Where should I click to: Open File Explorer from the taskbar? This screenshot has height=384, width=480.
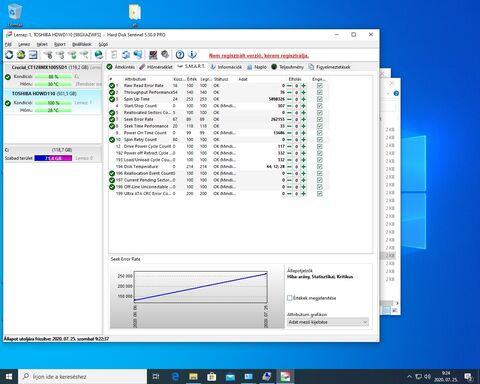pyautogui.click(x=193, y=377)
